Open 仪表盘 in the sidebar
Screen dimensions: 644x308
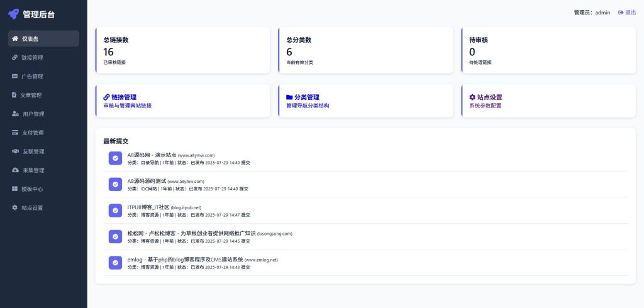coord(43,38)
